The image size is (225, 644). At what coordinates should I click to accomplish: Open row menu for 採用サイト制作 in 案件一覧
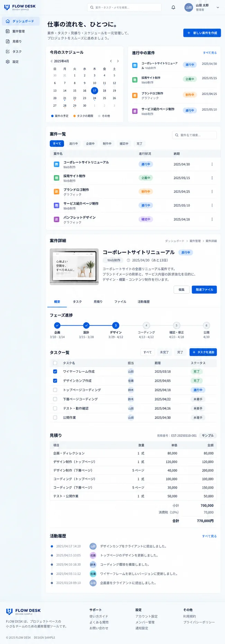212,178
